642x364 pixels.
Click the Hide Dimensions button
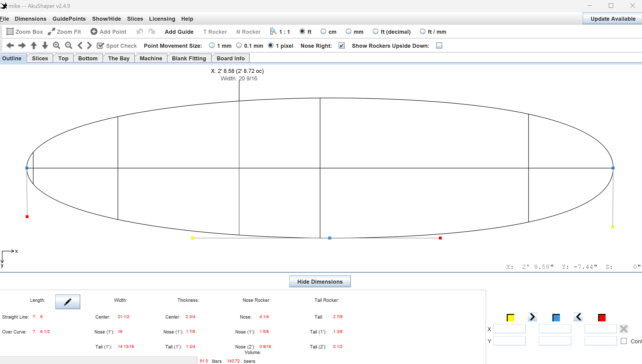click(320, 281)
